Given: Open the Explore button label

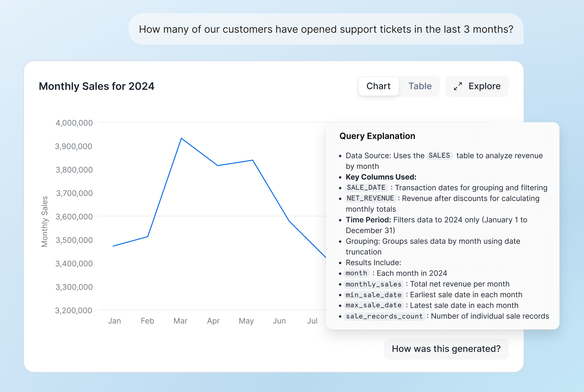Looking at the screenshot, I should coord(484,86).
